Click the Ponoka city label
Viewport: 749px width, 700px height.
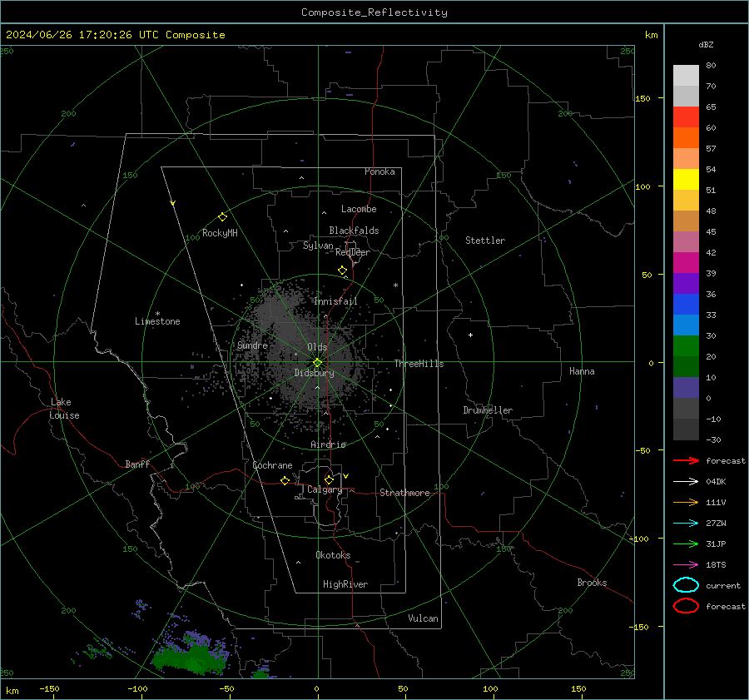(379, 171)
